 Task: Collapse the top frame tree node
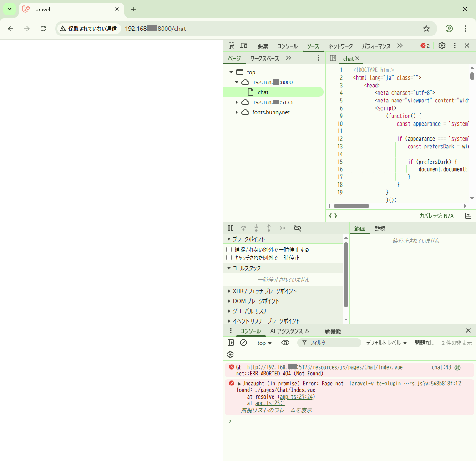coord(231,72)
